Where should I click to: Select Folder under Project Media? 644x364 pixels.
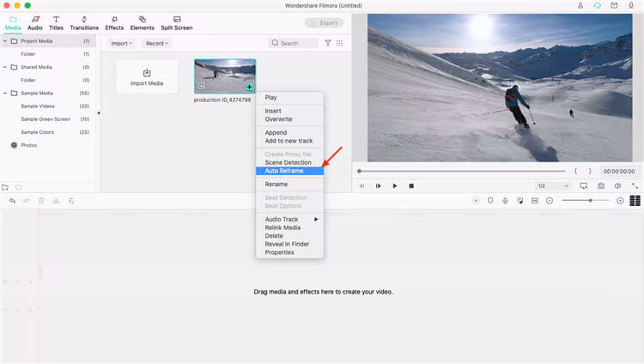28,54
